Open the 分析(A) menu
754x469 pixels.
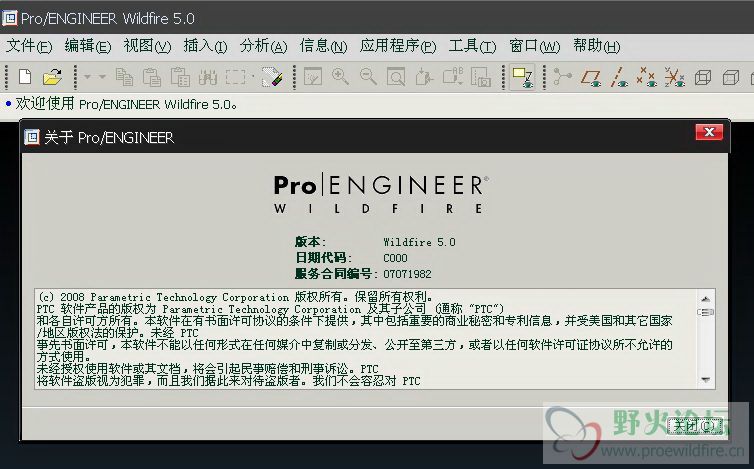(264, 46)
